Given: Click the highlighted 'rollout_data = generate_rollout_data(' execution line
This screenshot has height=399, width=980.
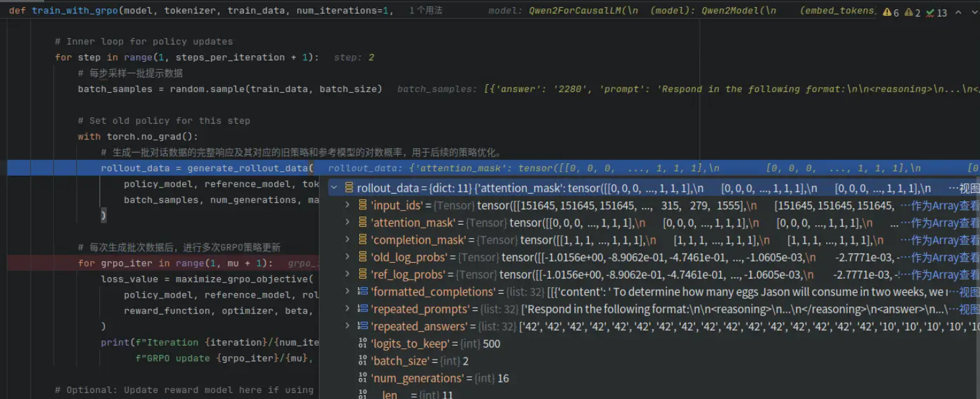Looking at the screenshot, I should coord(207,168).
